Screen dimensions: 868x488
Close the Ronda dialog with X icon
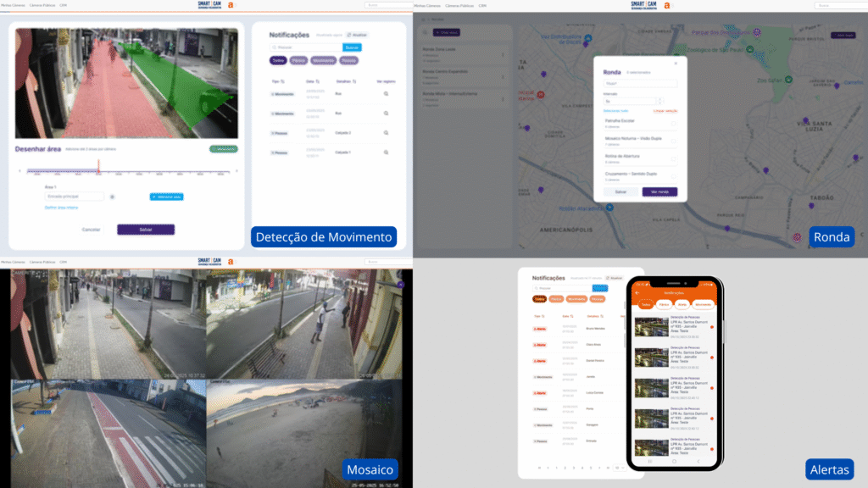pos(676,64)
